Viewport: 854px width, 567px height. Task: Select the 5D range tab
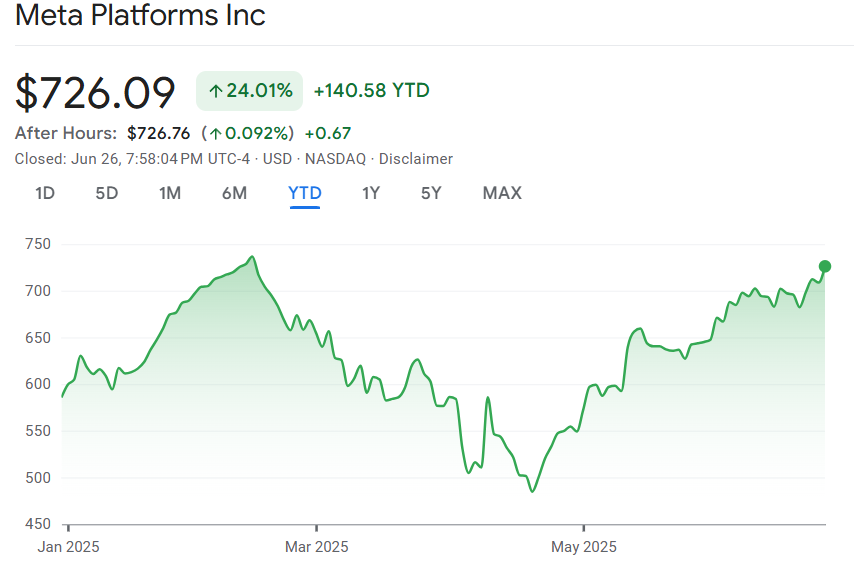(x=107, y=193)
